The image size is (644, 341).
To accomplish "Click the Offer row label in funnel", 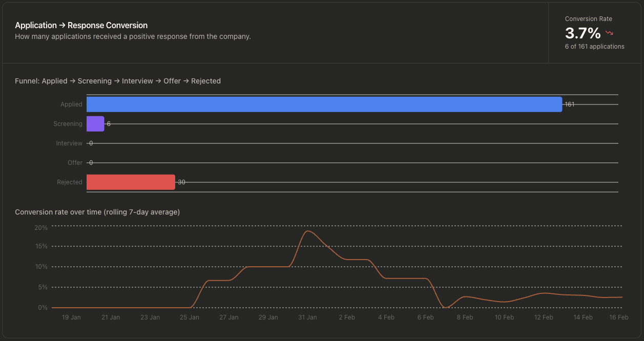I will (75, 163).
